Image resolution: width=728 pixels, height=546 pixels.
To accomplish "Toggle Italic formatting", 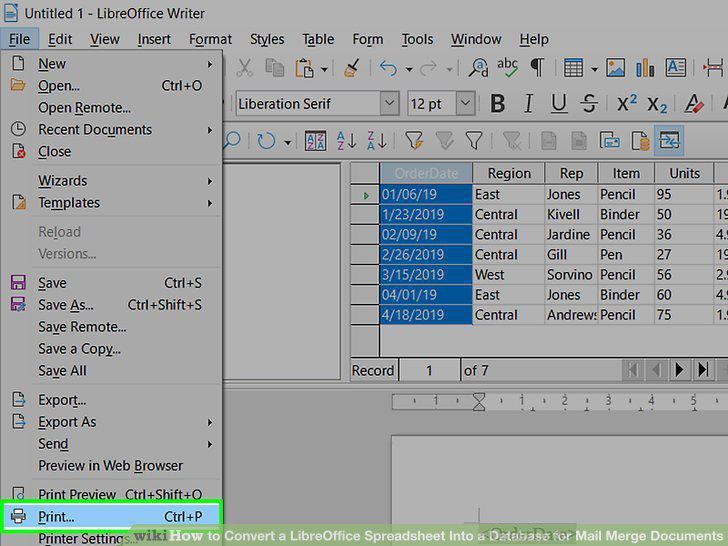I will pyautogui.click(x=528, y=104).
